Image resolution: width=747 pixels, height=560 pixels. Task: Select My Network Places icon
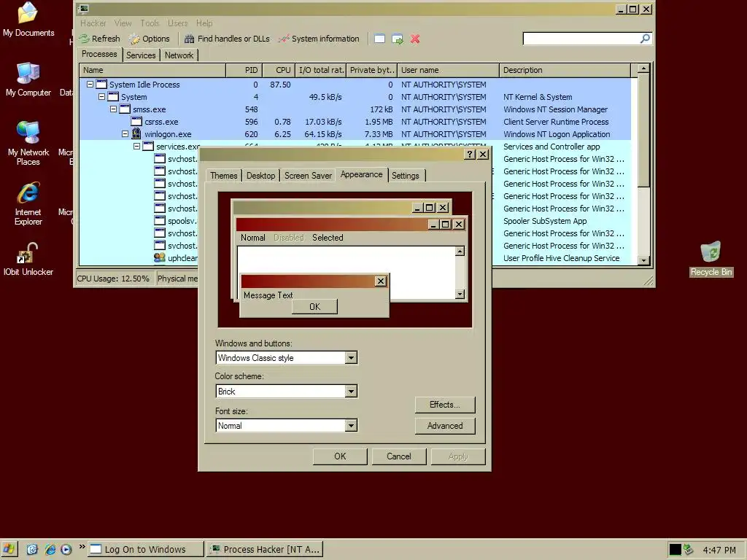[28, 143]
